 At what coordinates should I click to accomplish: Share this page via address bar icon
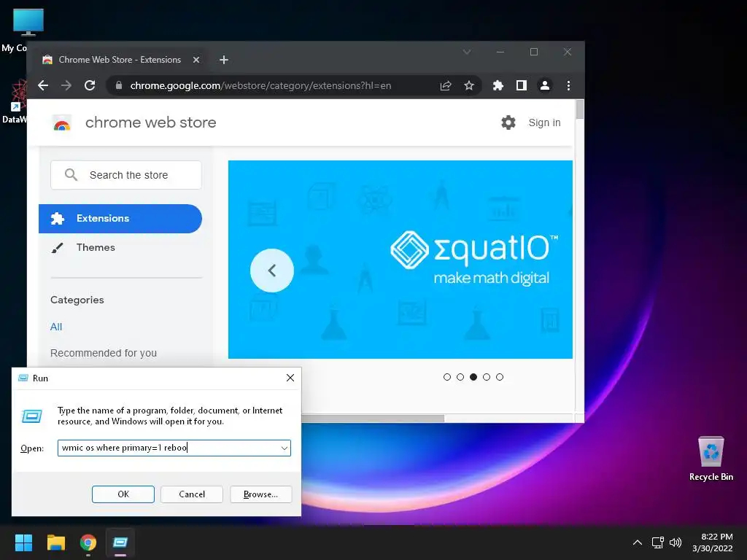tap(446, 86)
